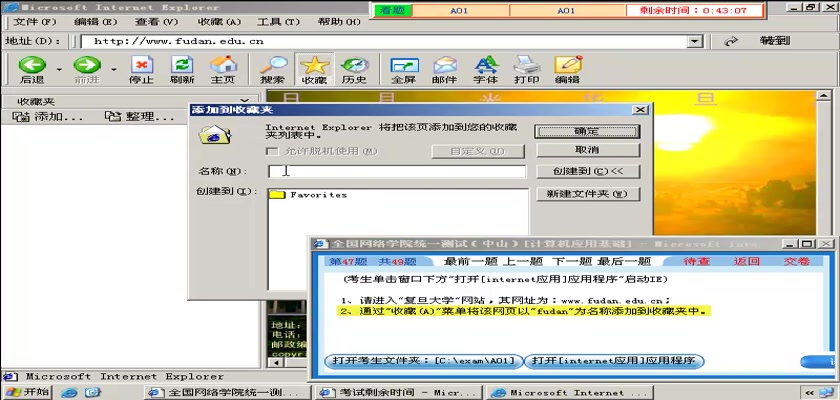Click OK (确定) in add favorite dialog

coord(588,131)
